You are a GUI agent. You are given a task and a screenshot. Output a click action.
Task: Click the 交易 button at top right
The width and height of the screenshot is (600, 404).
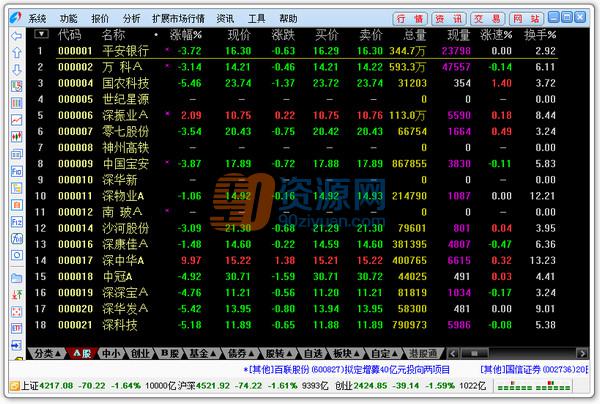488,19
